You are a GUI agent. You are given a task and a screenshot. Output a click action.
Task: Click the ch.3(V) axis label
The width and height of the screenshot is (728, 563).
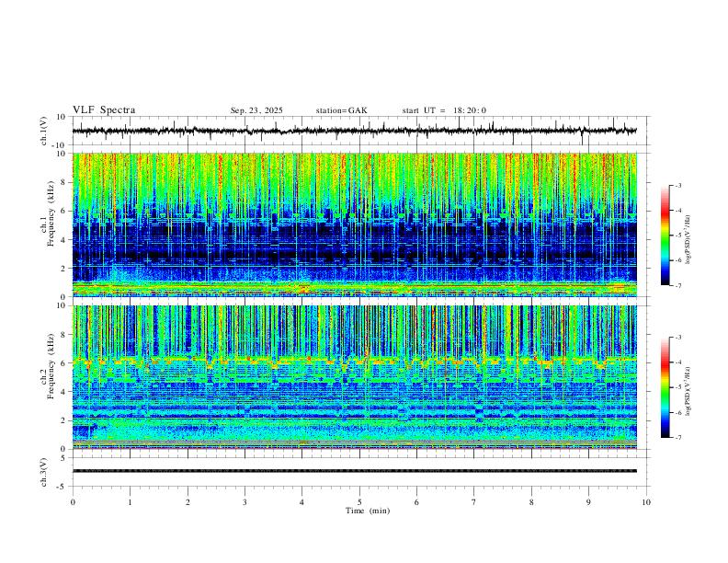tap(44, 472)
